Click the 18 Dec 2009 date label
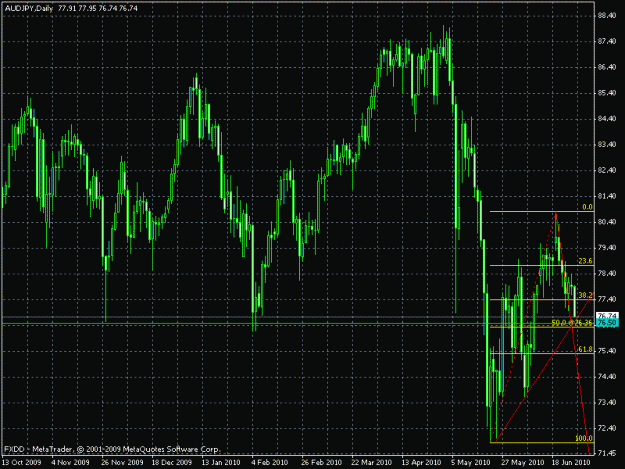 point(172,463)
